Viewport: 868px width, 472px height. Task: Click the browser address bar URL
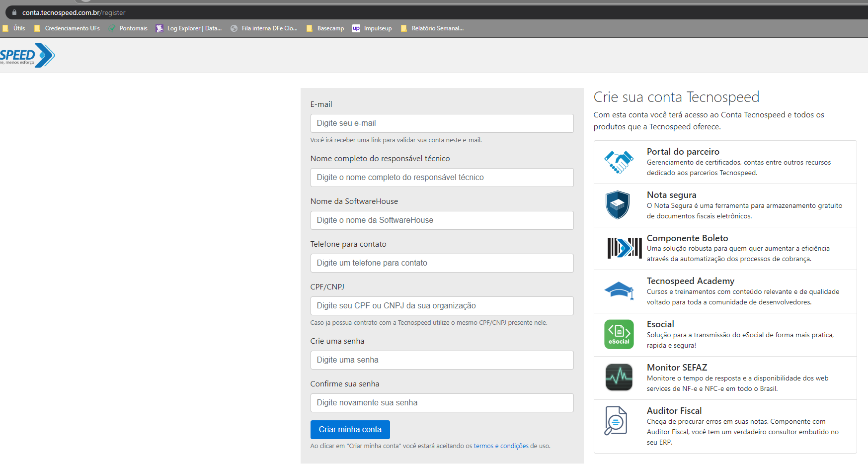tap(74, 12)
